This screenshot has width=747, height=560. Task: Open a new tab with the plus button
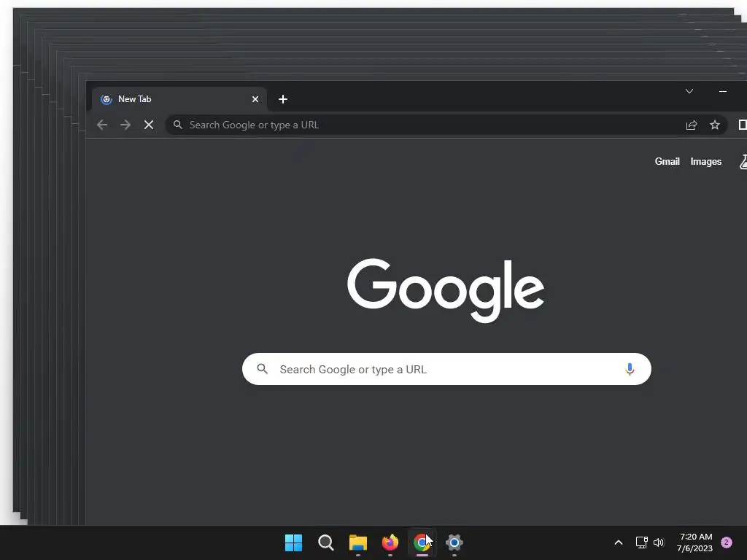[x=283, y=99]
